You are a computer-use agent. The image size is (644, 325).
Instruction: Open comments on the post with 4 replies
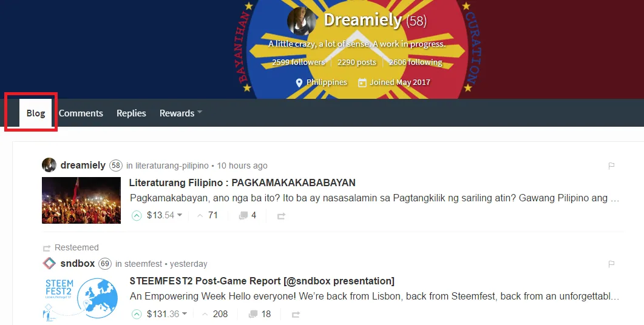tap(248, 215)
